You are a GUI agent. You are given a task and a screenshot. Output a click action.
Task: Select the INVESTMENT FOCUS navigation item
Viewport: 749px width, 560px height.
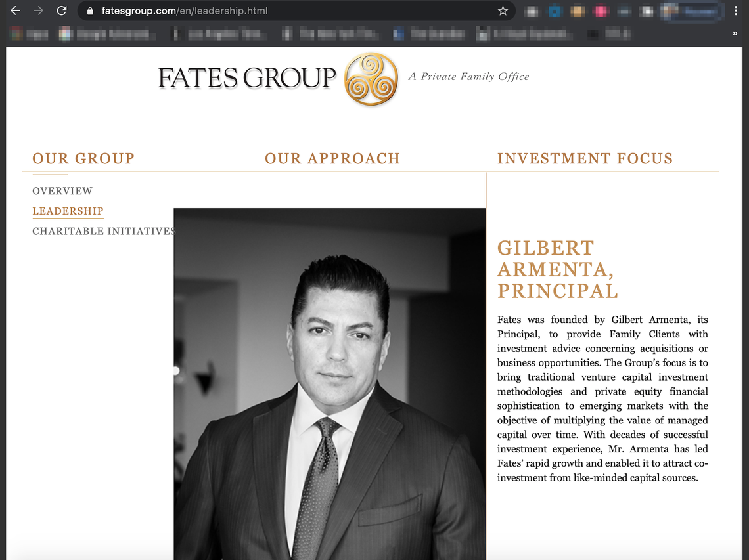point(585,158)
